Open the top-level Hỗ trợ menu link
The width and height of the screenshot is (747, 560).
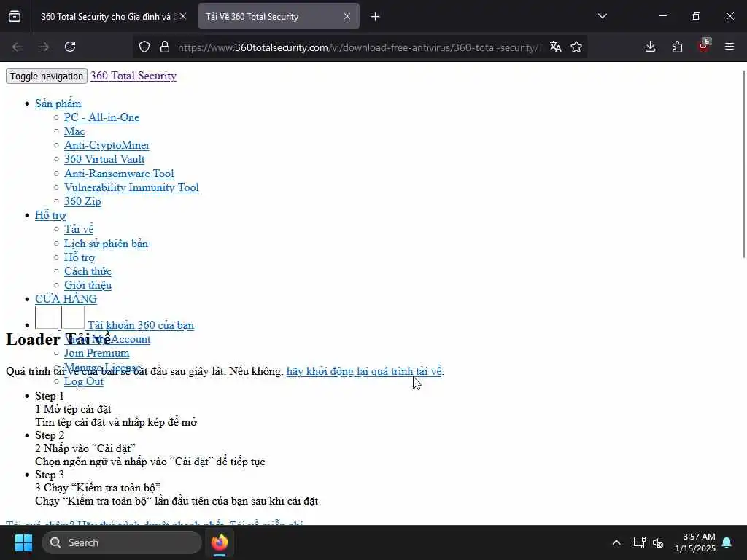(50, 215)
